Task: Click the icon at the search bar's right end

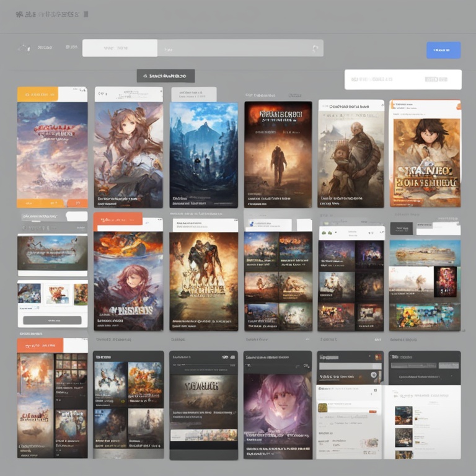Action: point(315,48)
